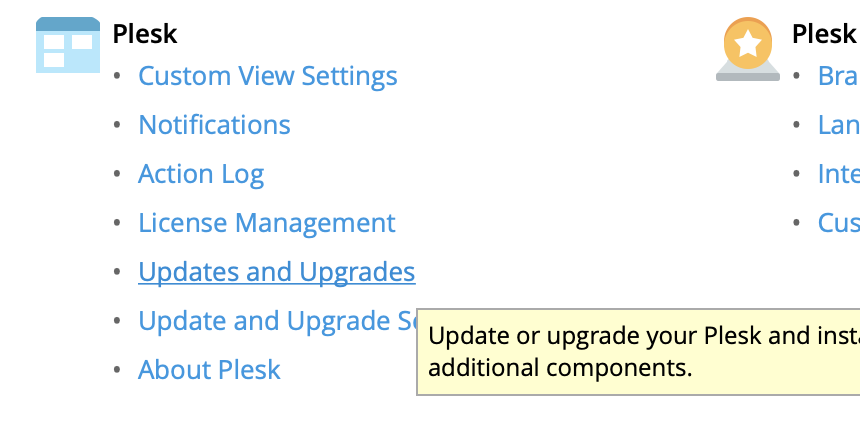This screenshot has height=442, width=860.
Task: Click the bold Plesk heading beside the medal
Action: [x=825, y=34]
